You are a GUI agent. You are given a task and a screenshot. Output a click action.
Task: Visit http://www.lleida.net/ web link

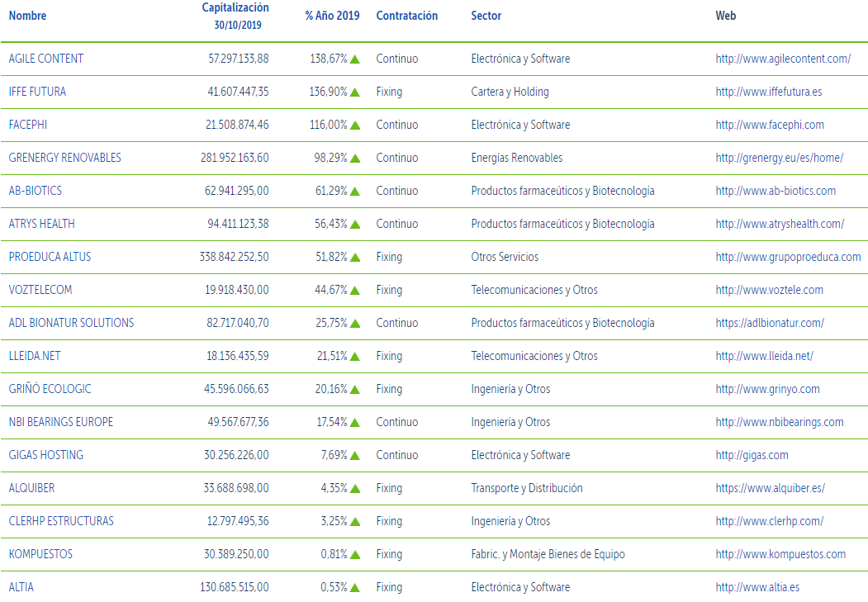coord(764,356)
